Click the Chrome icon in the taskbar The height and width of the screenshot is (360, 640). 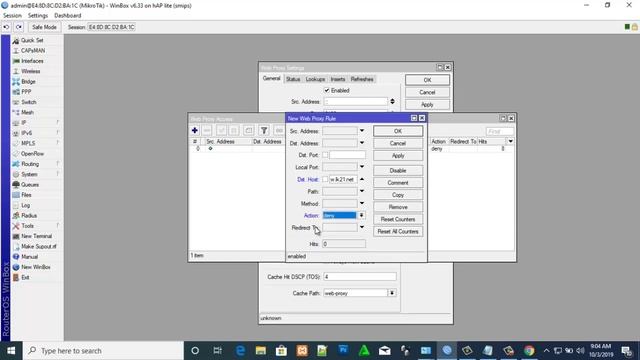click(529, 351)
